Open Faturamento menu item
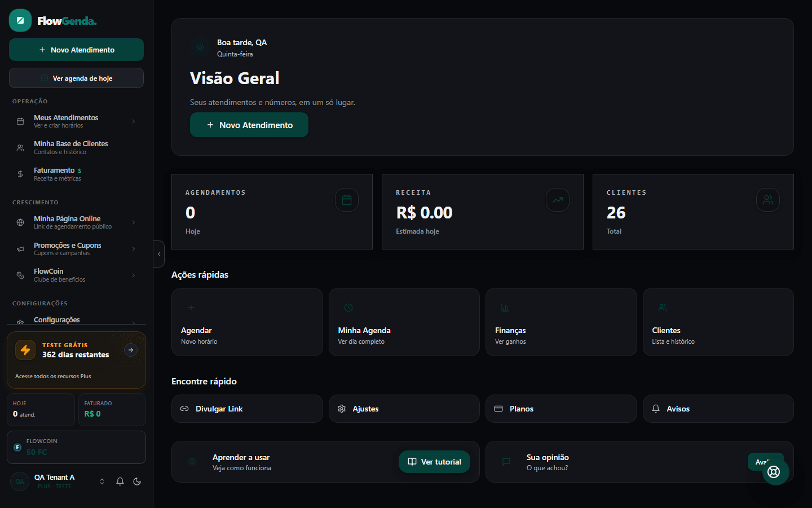Image resolution: width=812 pixels, height=508 pixels. 76,174
